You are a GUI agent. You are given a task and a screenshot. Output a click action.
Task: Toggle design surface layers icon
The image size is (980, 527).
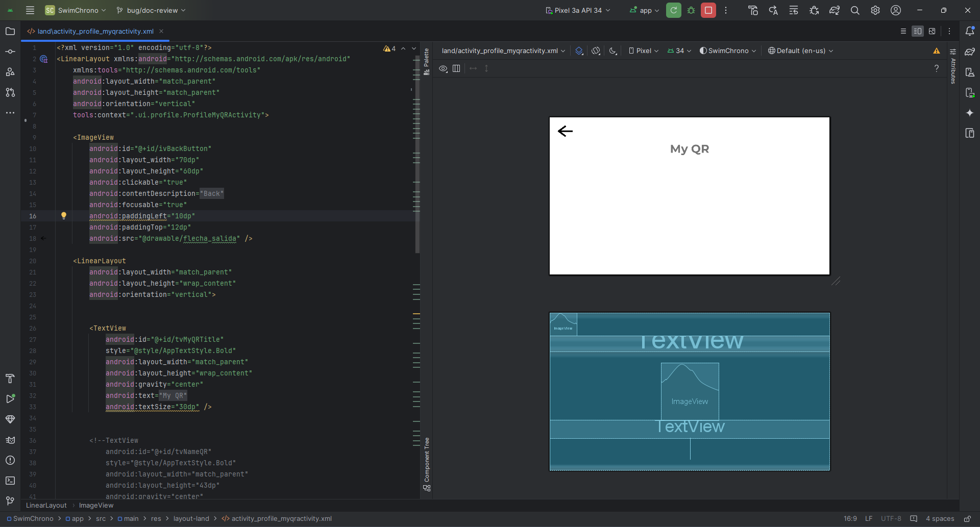pos(579,51)
